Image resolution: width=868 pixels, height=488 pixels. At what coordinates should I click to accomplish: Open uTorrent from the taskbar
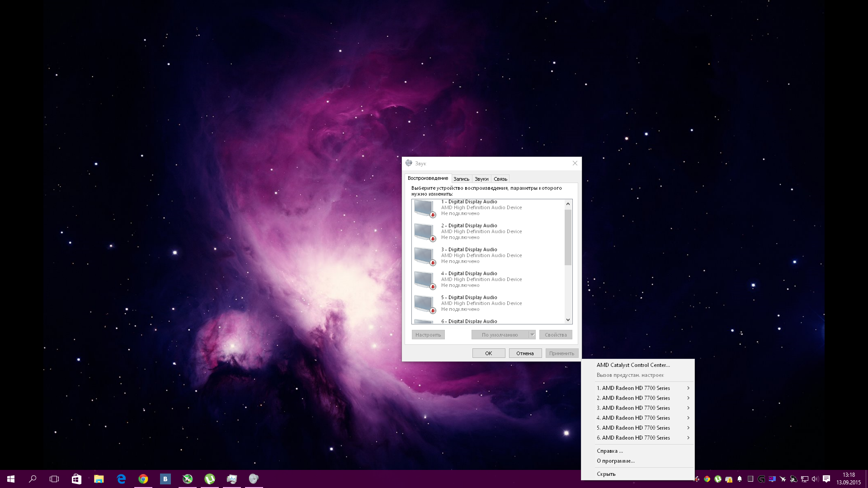tap(210, 479)
